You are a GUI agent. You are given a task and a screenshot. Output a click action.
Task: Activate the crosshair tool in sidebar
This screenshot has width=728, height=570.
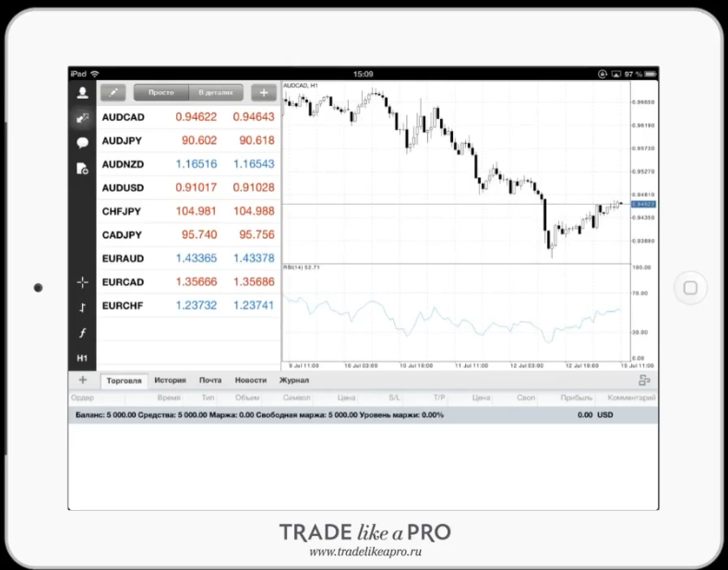coord(82,282)
